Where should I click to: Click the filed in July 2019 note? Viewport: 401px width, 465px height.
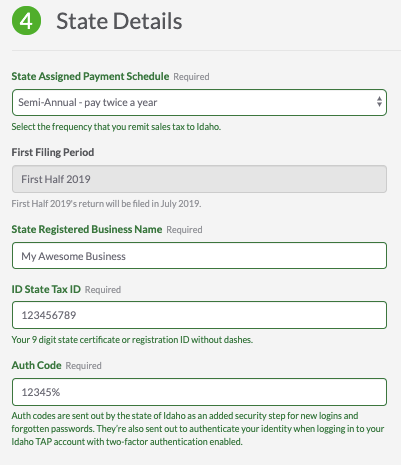106,204
